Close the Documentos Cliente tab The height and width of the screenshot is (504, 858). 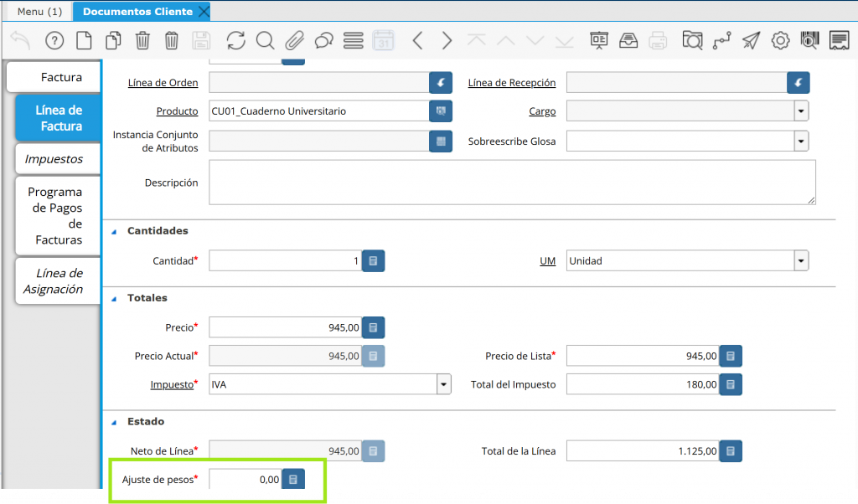204,12
